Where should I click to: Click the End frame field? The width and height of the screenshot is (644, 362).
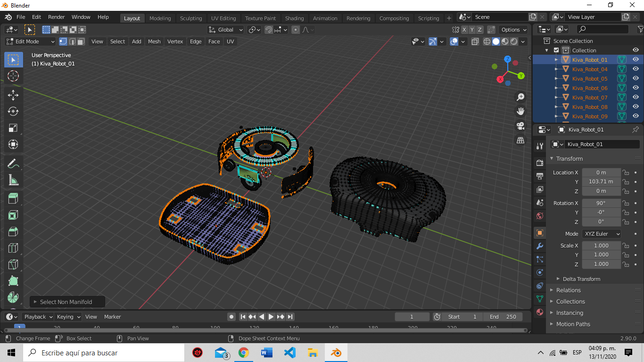coord(504,317)
